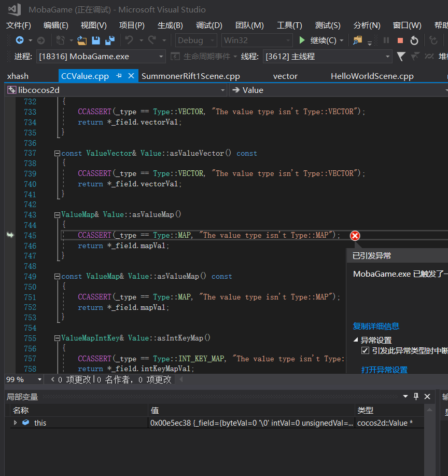Switch to the SummonerRift1Scene.cpp tab

pos(191,76)
